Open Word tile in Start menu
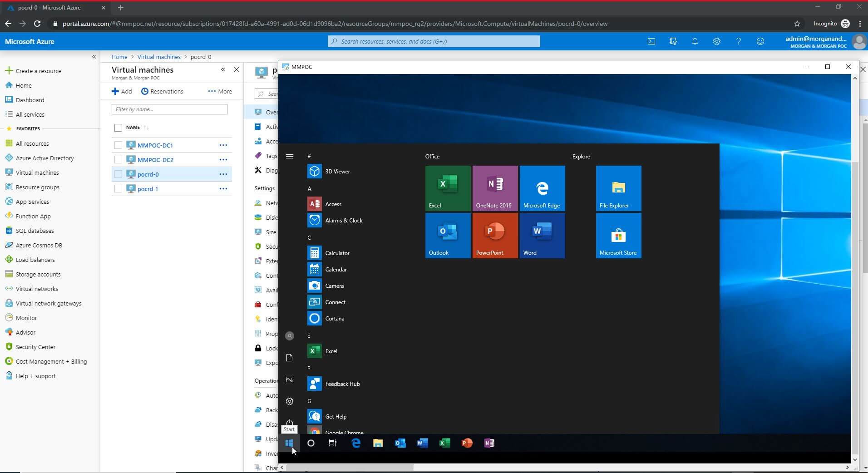 pos(542,235)
